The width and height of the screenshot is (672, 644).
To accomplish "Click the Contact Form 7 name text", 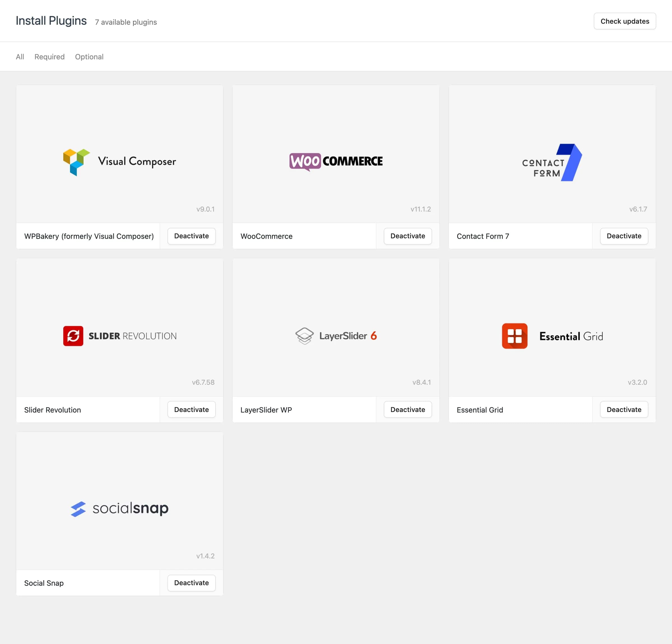I will (483, 236).
